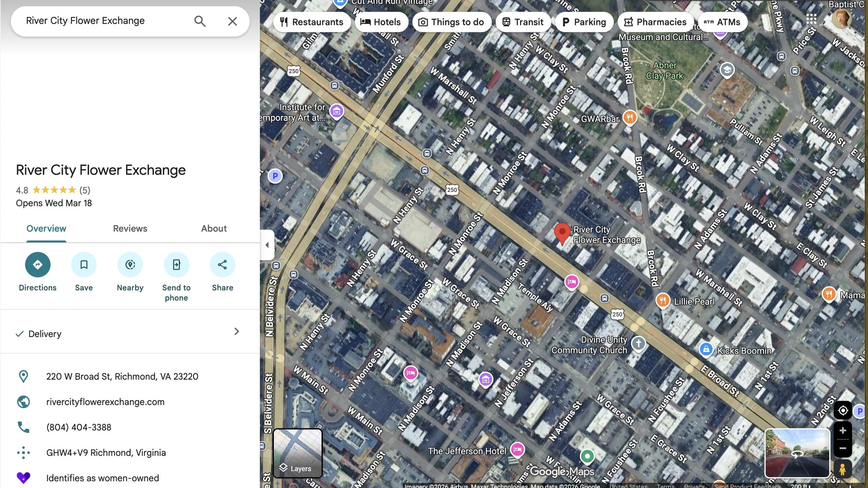The height and width of the screenshot is (488, 868).
Task: Zoom in the map
Action: tap(842, 431)
